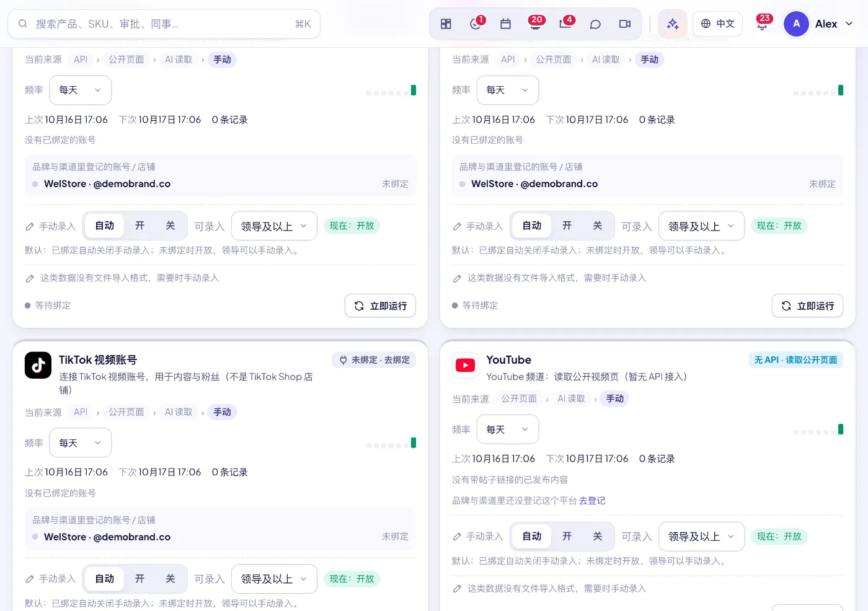Screen dimensions: 868x611
Task: Set TikTok manual entry to 自动
Action: pos(104,579)
